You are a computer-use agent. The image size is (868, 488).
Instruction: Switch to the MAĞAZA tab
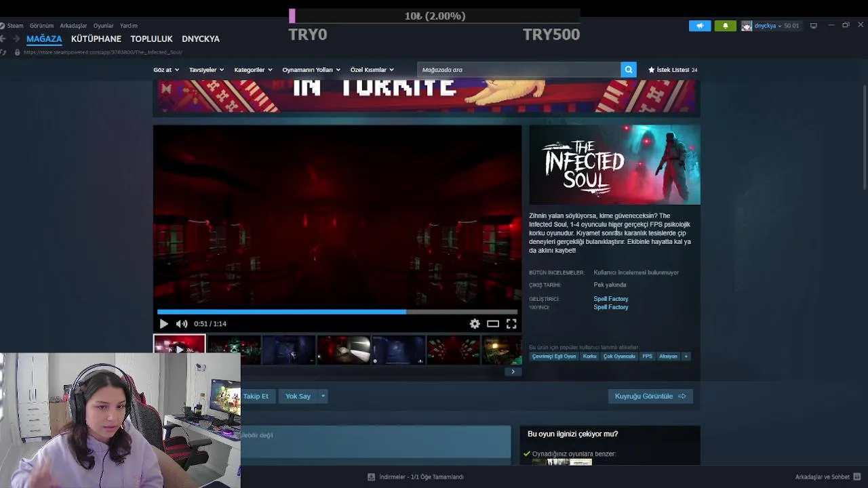pyautogui.click(x=44, y=39)
